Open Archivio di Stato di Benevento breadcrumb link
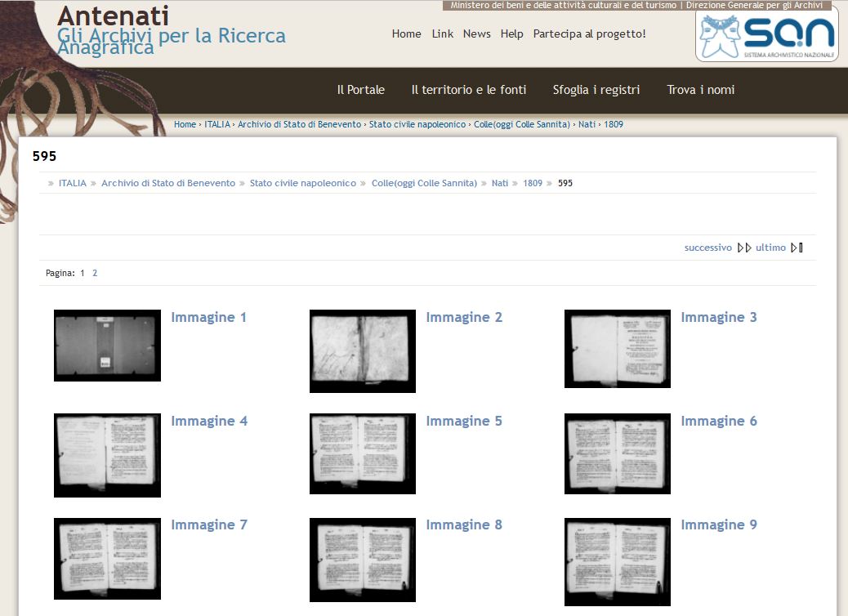 298,124
